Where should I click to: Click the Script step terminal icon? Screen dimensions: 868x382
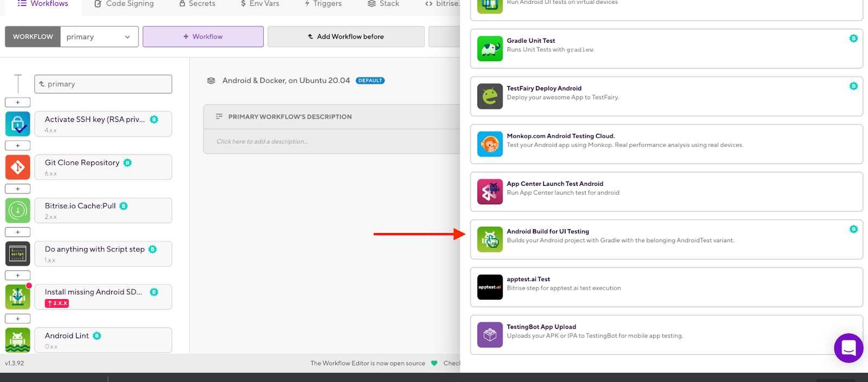[x=18, y=254]
